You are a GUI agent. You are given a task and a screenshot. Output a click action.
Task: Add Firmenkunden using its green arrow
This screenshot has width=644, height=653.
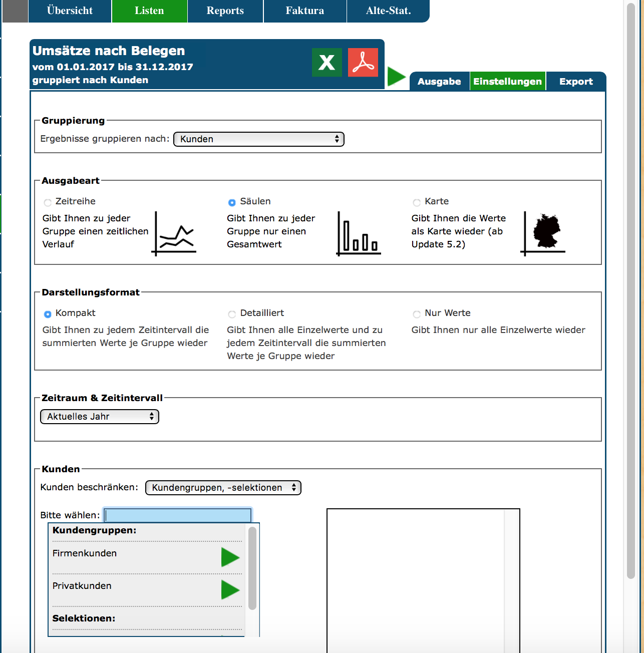pos(230,557)
